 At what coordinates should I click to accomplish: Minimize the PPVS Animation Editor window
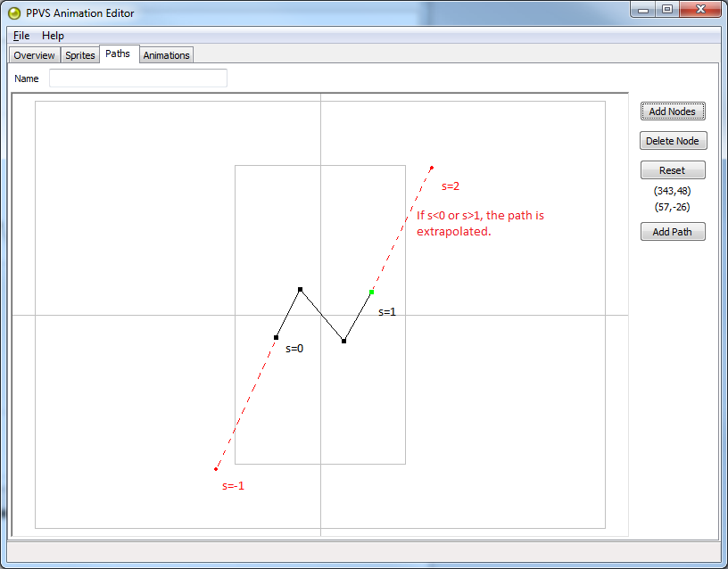pos(643,9)
